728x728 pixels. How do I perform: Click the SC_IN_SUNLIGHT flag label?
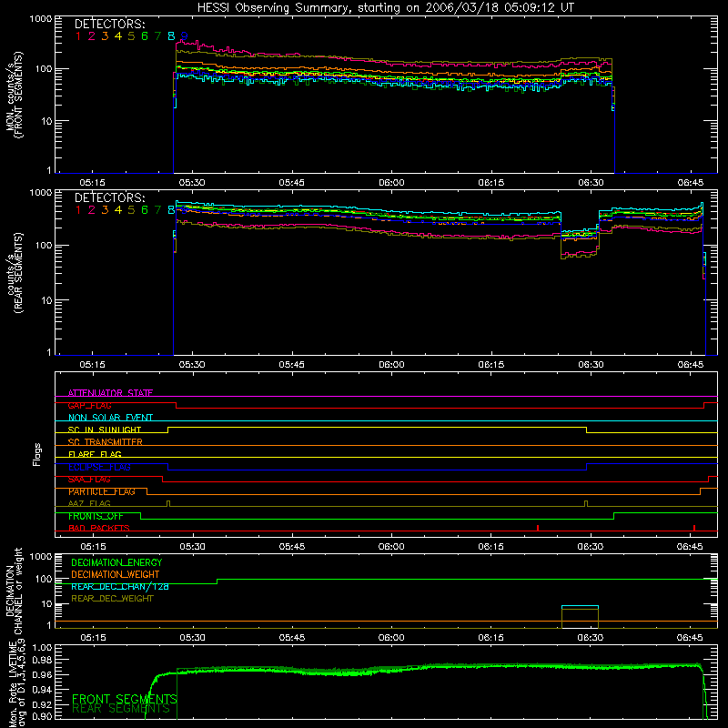pyautogui.click(x=105, y=430)
